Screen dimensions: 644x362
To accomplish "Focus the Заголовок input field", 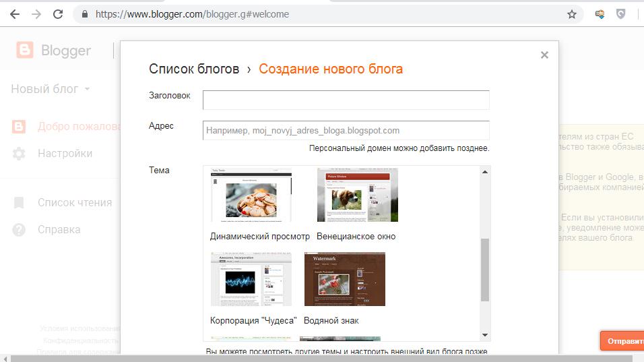I will click(346, 100).
